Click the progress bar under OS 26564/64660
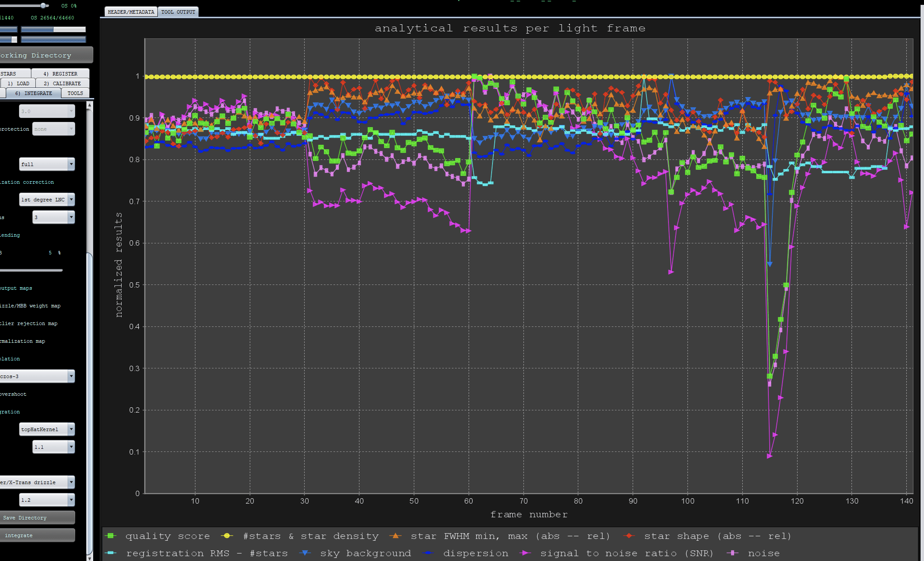The height and width of the screenshot is (561, 924). [x=53, y=30]
